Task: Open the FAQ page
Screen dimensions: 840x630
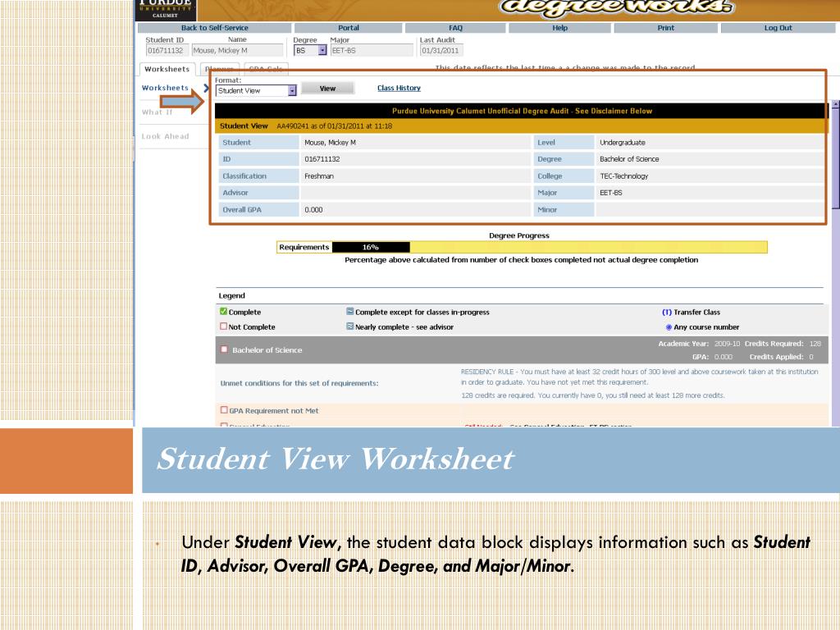Action: click(x=455, y=28)
